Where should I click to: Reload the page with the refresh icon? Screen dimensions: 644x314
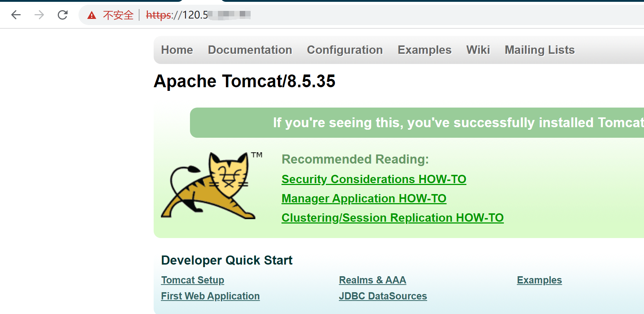point(62,15)
